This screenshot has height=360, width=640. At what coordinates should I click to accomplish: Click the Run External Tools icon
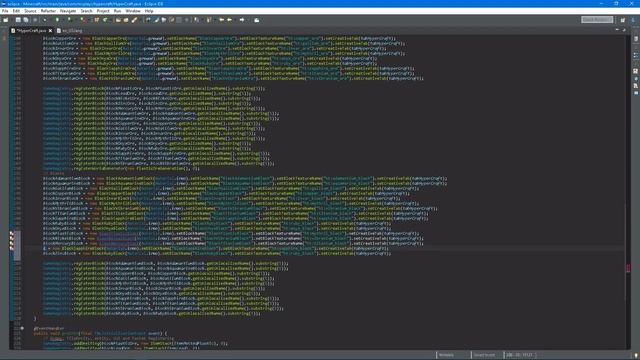pos(83,20)
